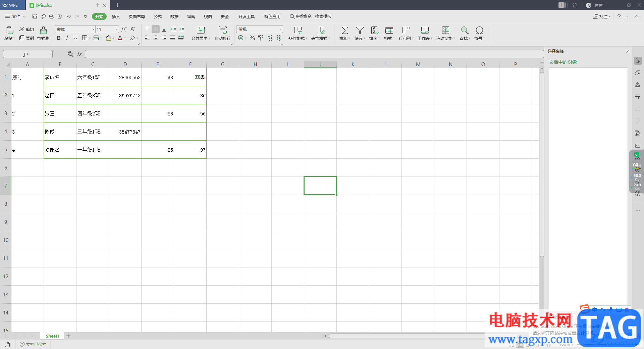Expand the borders dropdown arrow
Screen dimensions: 644x349
90,38
